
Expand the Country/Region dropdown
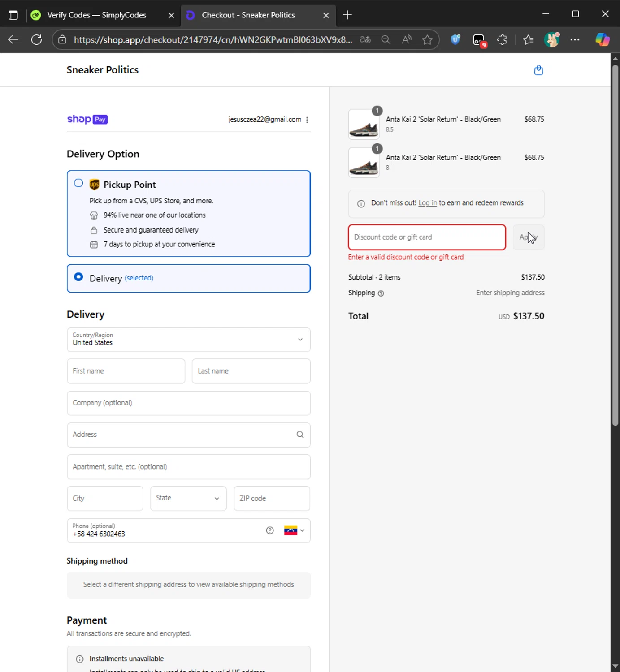pos(189,340)
